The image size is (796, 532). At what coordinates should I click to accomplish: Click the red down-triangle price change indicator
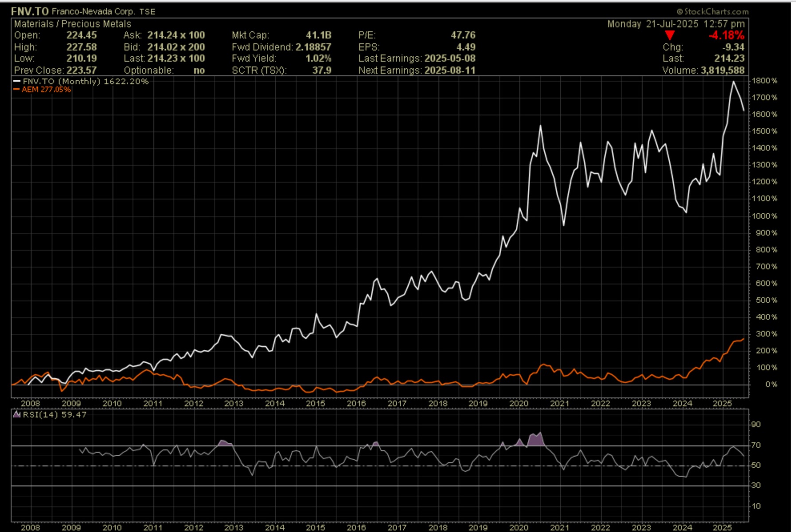click(x=670, y=35)
